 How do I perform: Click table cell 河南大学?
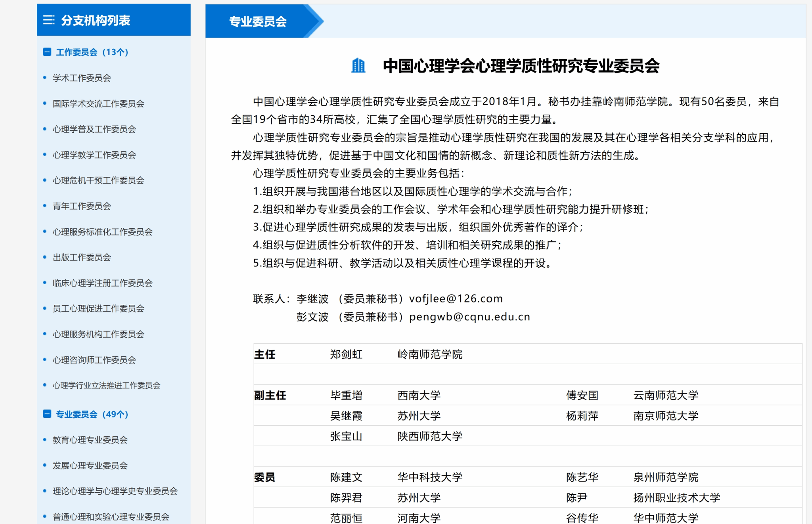419,518
